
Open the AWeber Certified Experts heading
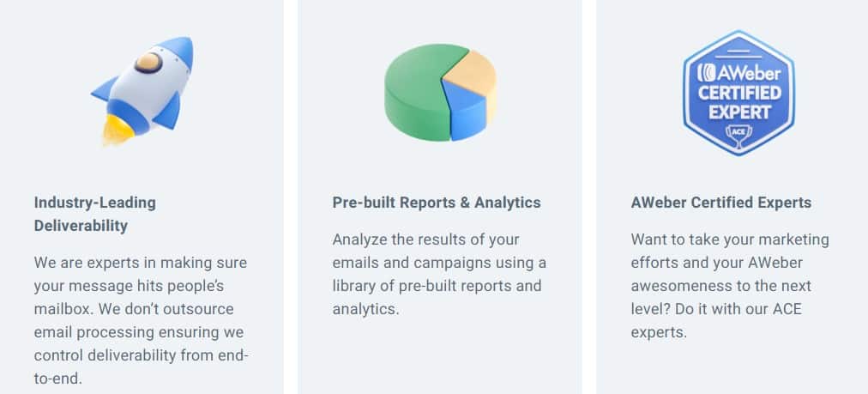coord(720,203)
